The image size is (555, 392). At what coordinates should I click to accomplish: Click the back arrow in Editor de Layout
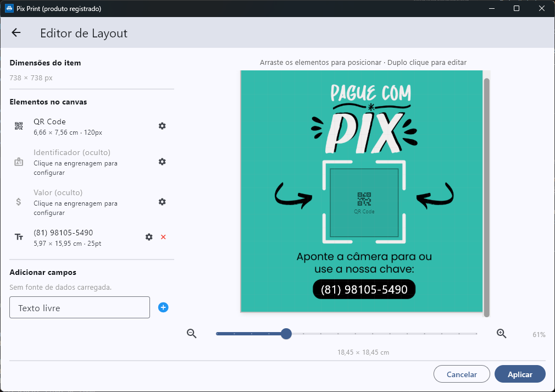pos(16,33)
